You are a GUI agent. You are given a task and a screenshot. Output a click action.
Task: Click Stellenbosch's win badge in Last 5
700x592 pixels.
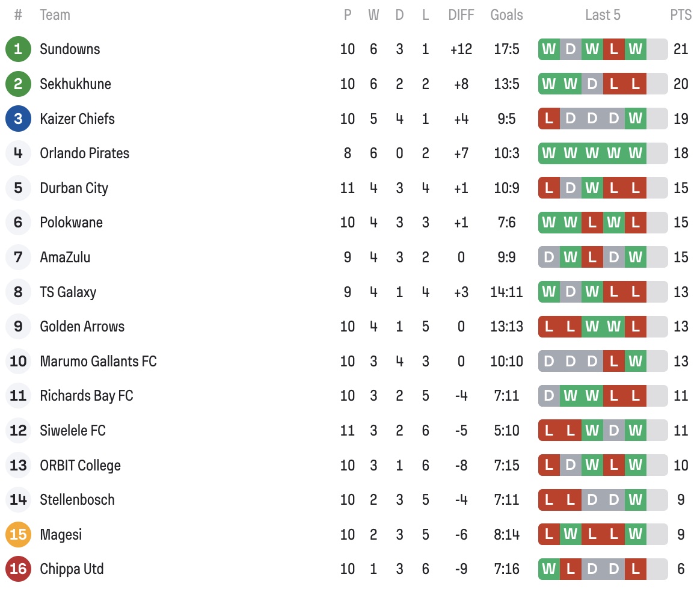(x=635, y=499)
